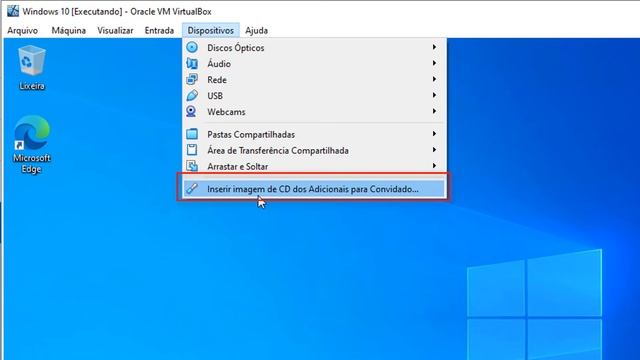640x360 pixels.
Task: Click the USB plug icon
Action: [x=192, y=96]
